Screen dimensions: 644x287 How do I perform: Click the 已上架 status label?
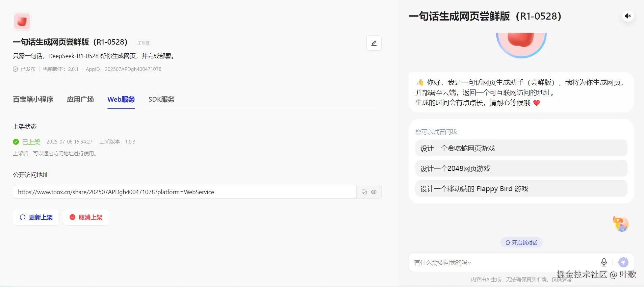click(x=31, y=142)
